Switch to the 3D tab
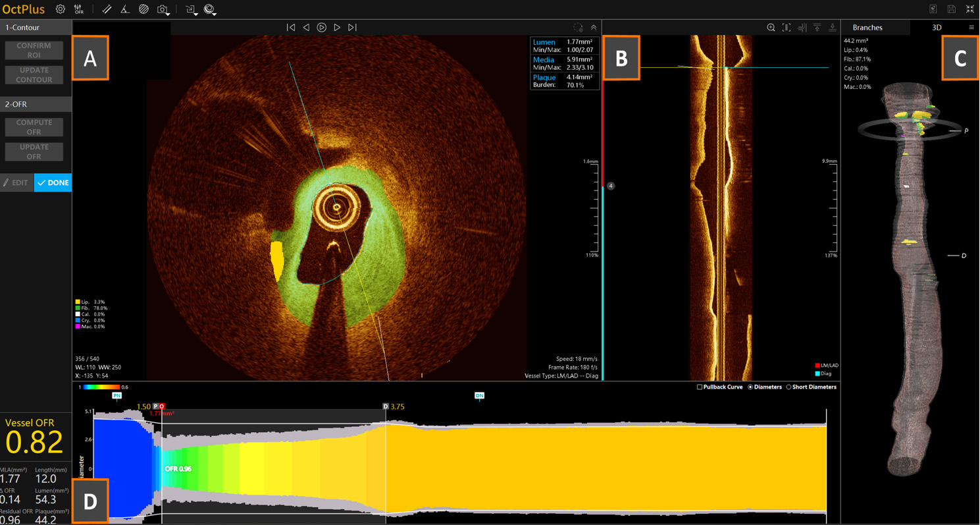980x525 pixels. click(937, 28)
